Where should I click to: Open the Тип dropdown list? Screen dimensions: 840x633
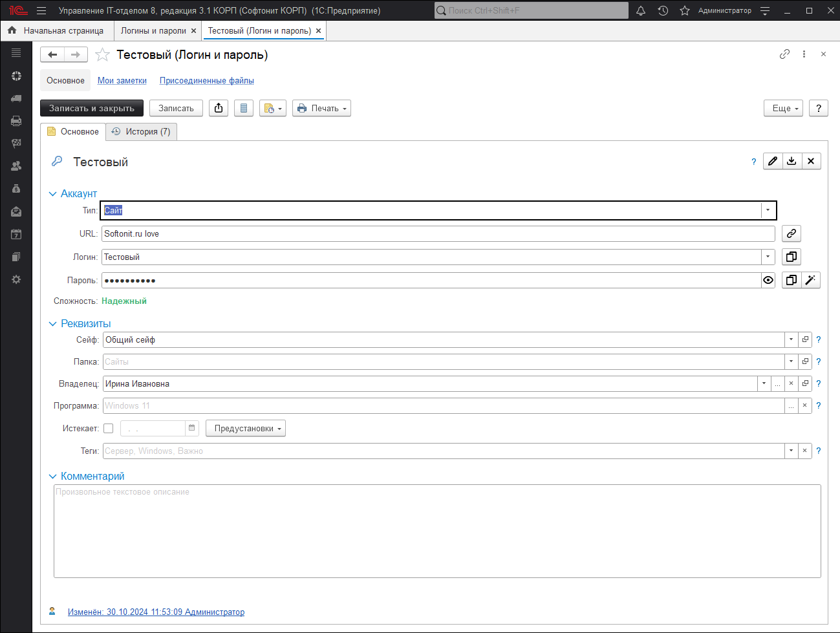pyautogui.click(x=768, y=210)
